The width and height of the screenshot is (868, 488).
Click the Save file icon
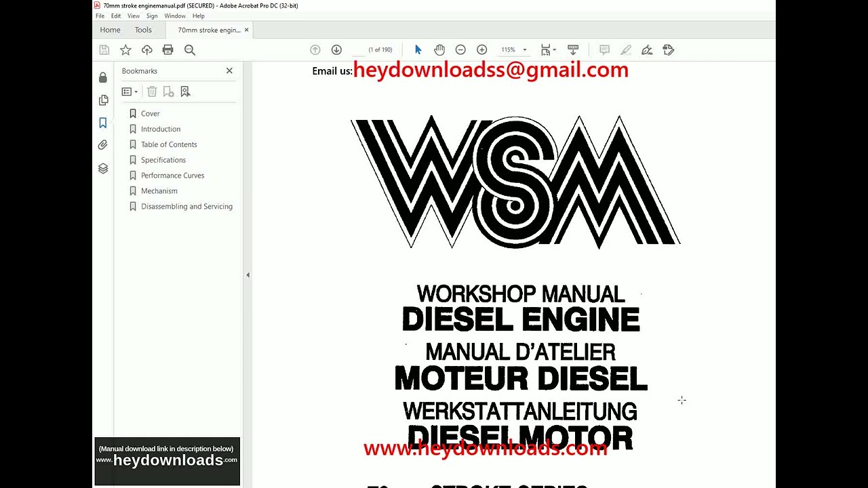(x=104, y=49)
